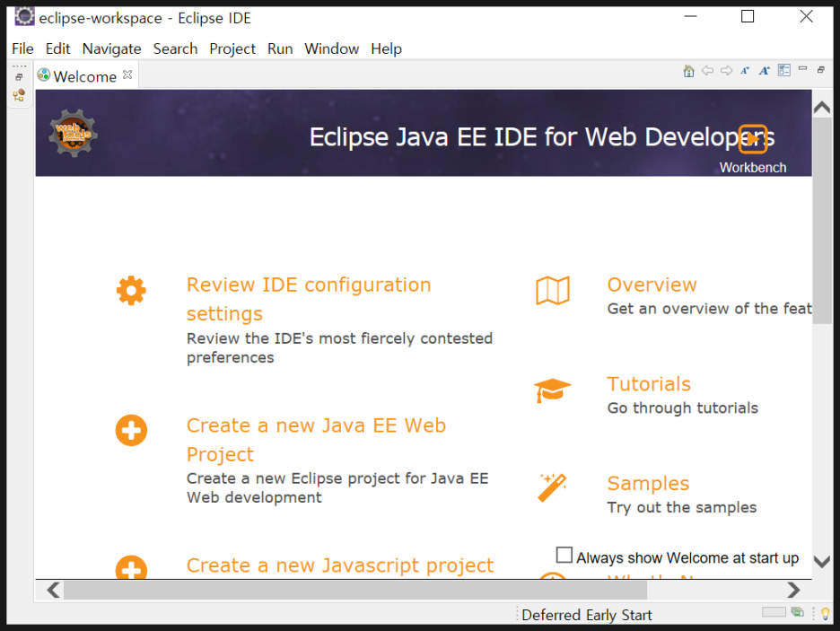Click 'Review the IDE's most fiercely contested' text
The height and width of the screenshot is (631, 840).
tap(339, 338)
